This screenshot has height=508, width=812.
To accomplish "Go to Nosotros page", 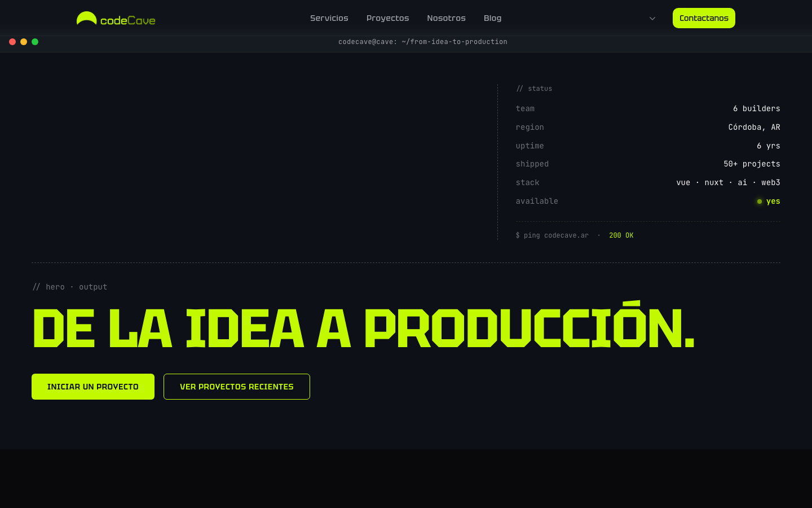I will 447,18.
